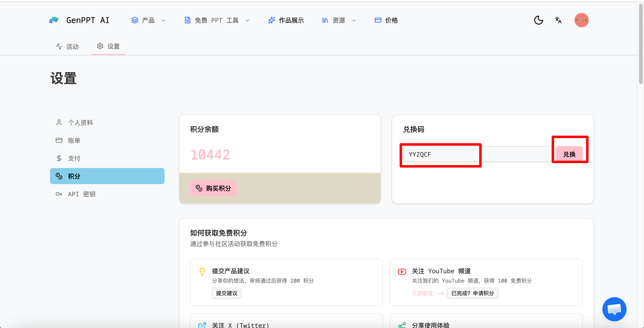The width and height of the screenshot is (644, 328).
Task: Open the user avatar menu
Action: (x=581, y=20)
